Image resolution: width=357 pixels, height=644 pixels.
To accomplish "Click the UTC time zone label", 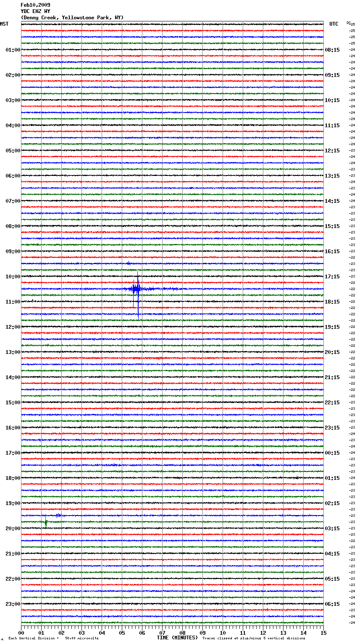I will pos(334,24).
